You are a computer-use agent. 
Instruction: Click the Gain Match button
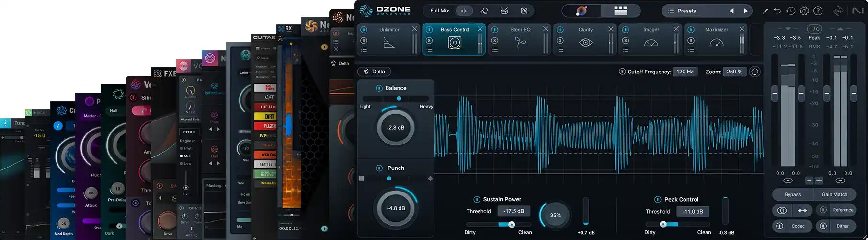(x=834, y=194)
